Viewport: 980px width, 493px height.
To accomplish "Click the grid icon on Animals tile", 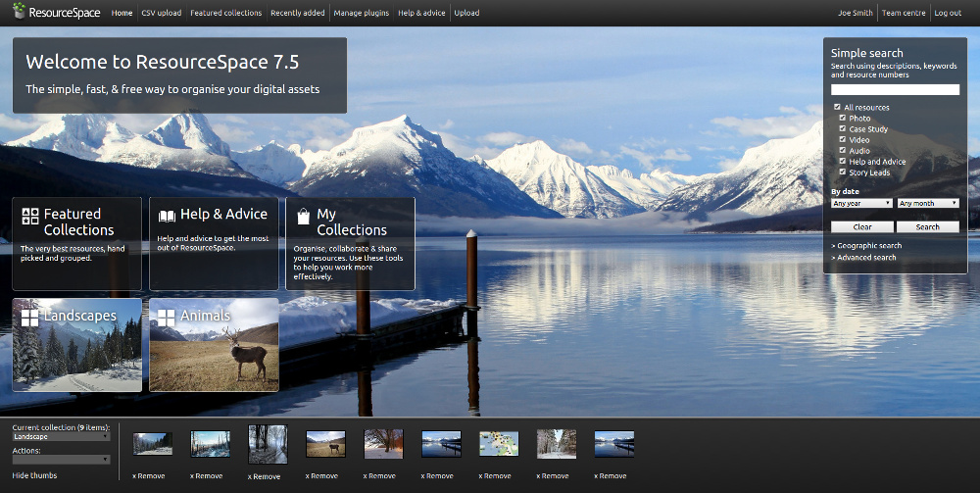I will [167, 318].
